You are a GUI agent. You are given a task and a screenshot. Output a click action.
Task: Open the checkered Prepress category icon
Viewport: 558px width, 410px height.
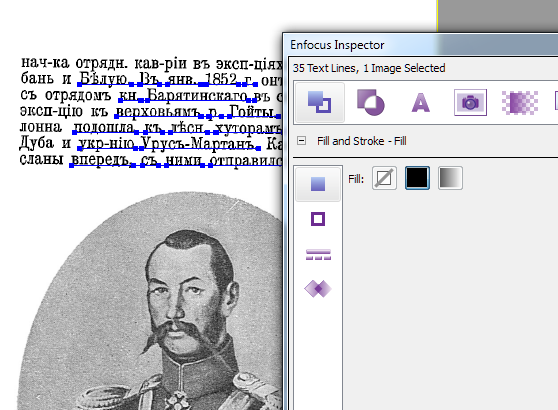click(x=520, y=102)
